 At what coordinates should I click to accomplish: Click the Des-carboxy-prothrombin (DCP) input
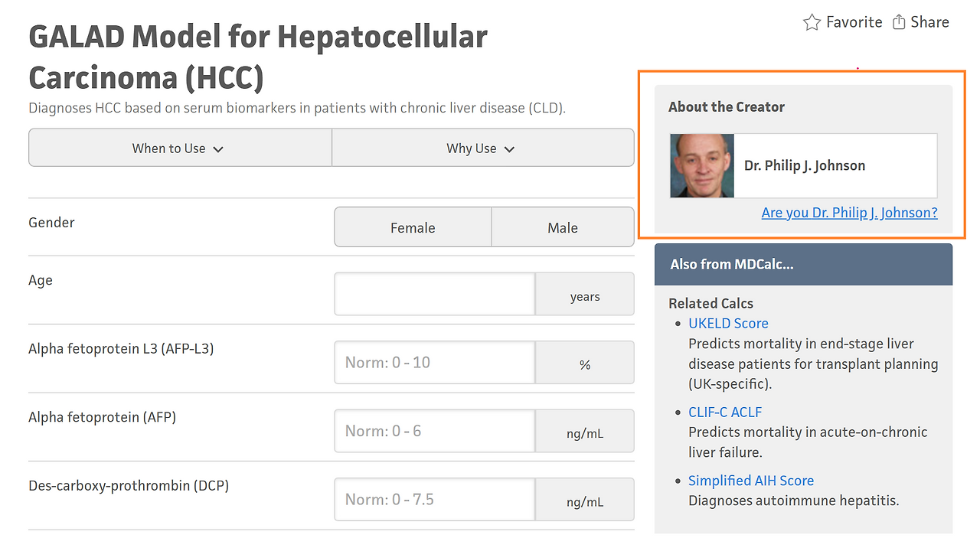point(434,500)
